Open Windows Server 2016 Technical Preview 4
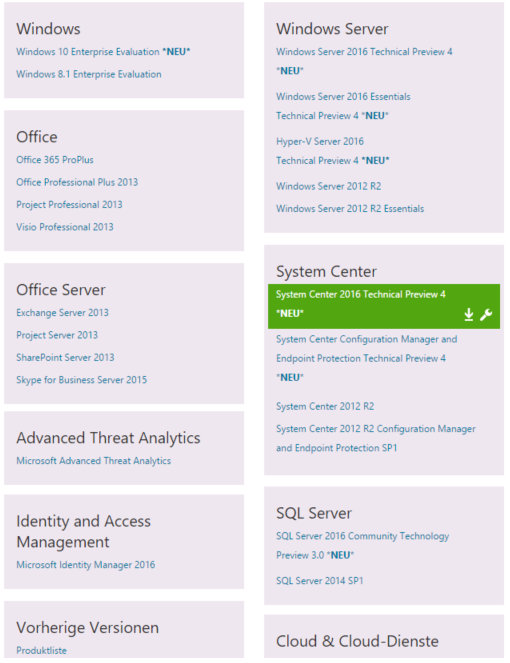This screenshot has height=663, width=510. [x=364, y=61]
